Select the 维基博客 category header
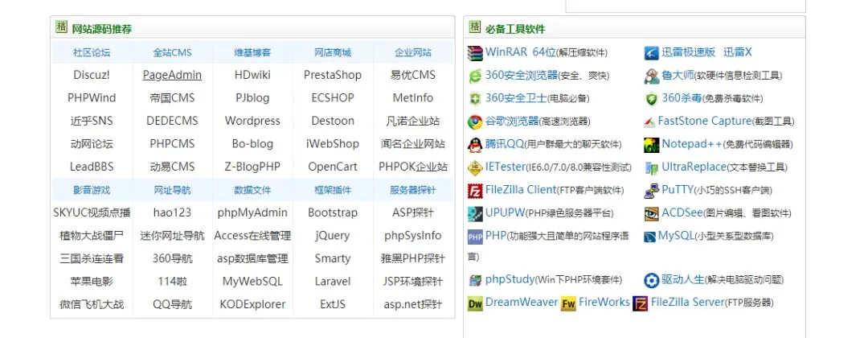 click(x=252, y=52)
